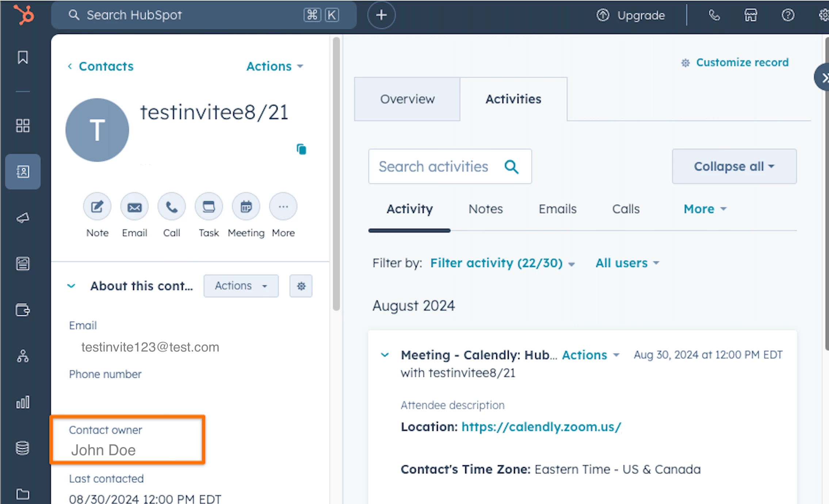Select the Notes activity tab
The height and width of the screenshot is (504, 829).
click(485, 209)
